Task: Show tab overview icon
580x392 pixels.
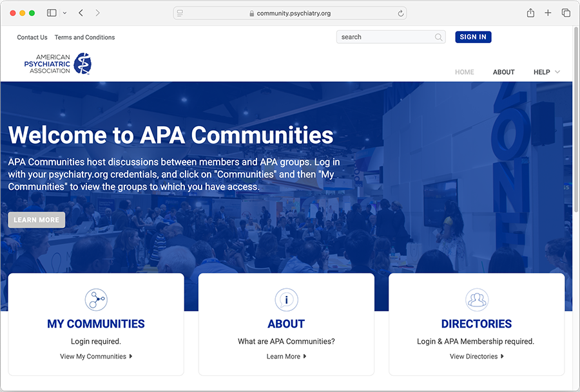Action: click(x=566, y=13)
